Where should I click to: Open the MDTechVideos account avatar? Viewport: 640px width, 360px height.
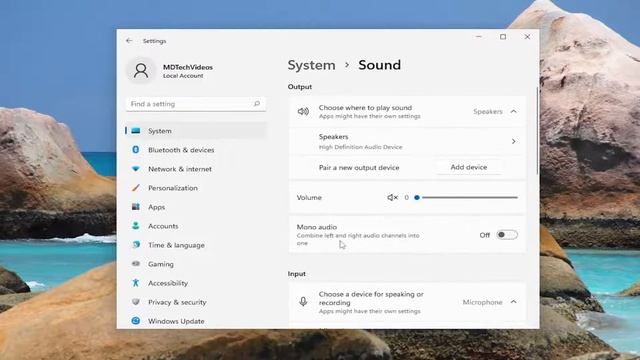[x=141, y=70]
